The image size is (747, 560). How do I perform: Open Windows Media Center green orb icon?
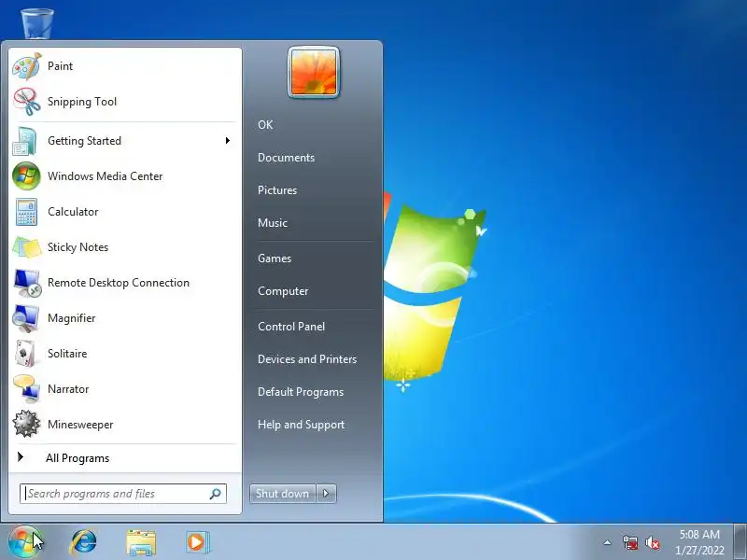click(x=26, y=176)
